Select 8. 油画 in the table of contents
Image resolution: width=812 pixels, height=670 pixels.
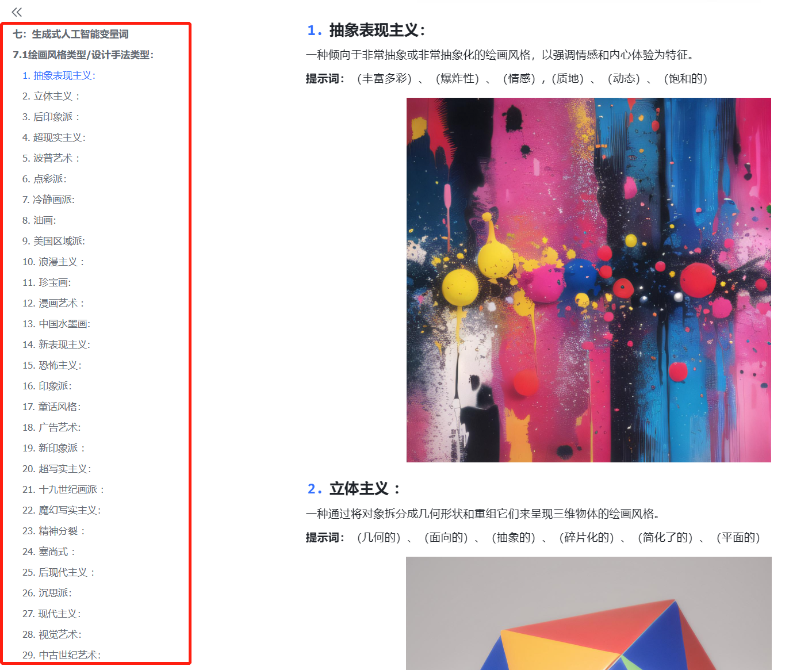click(x=39, y=221)
